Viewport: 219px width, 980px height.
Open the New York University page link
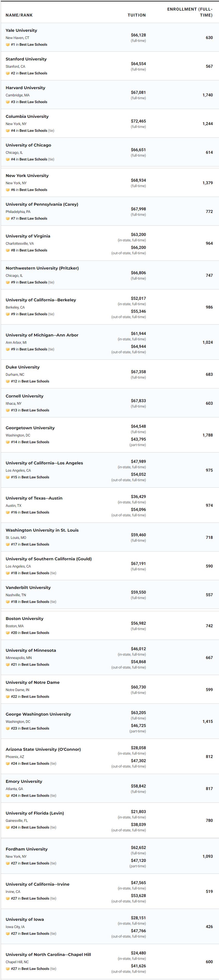click(x=27, y=175)
